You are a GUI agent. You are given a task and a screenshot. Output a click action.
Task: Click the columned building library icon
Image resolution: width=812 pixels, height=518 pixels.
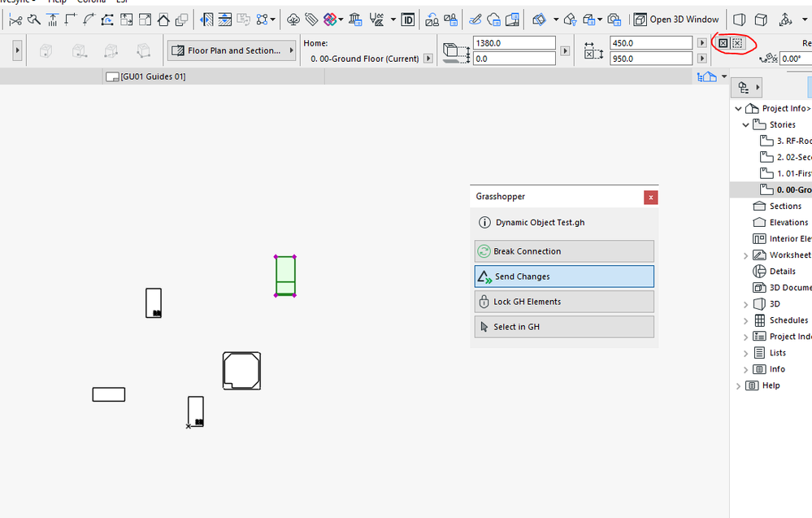click(355, 20)
